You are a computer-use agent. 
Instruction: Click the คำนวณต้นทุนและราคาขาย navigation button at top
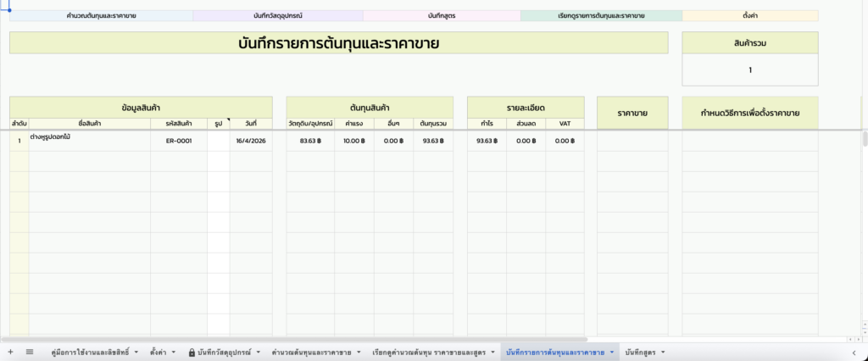[101, 15]
